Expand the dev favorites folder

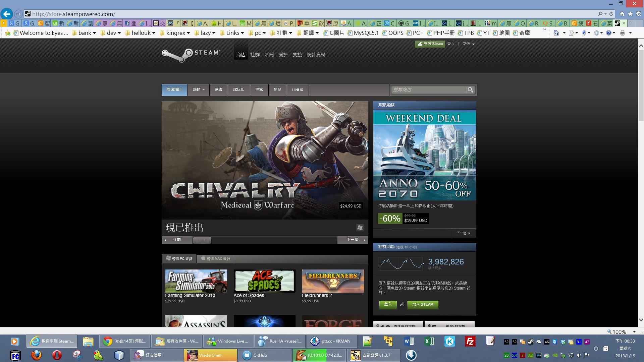pyautogui.click(x=110, y=33)
